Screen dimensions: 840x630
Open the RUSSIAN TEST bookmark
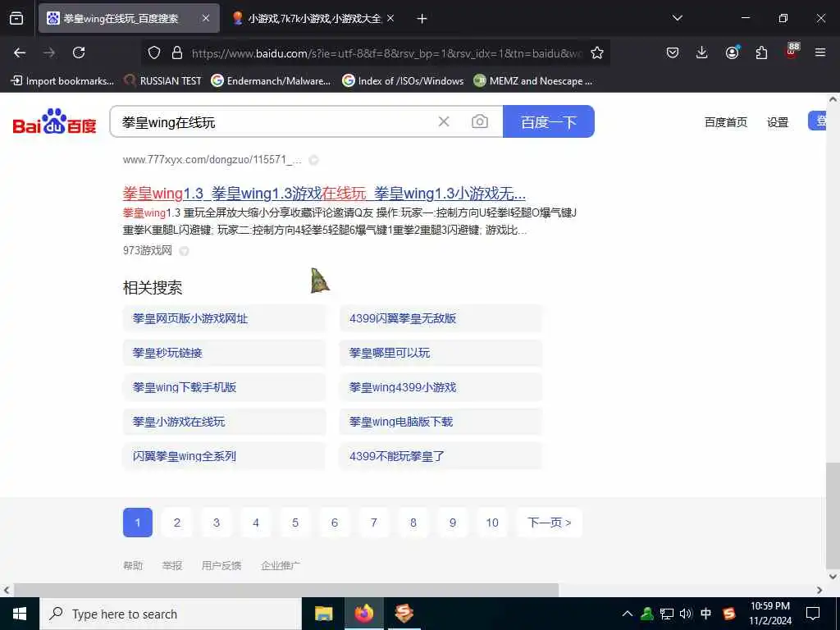[163, 81]
